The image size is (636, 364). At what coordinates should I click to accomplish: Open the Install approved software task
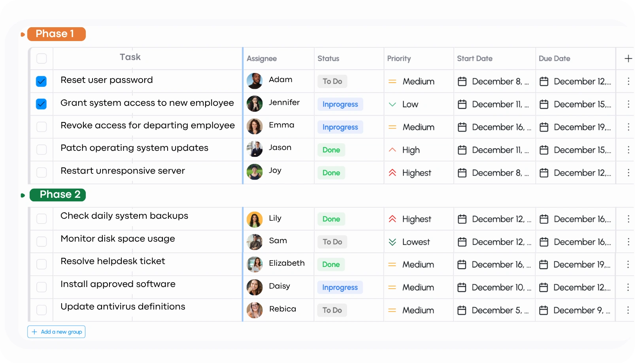pos(118,284)
